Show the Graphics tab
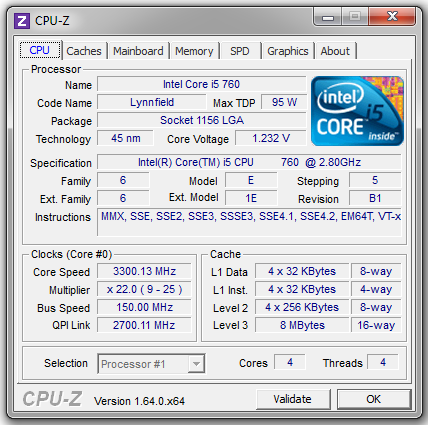This screenshot has width=428, height=426. [x=288, y=51]
